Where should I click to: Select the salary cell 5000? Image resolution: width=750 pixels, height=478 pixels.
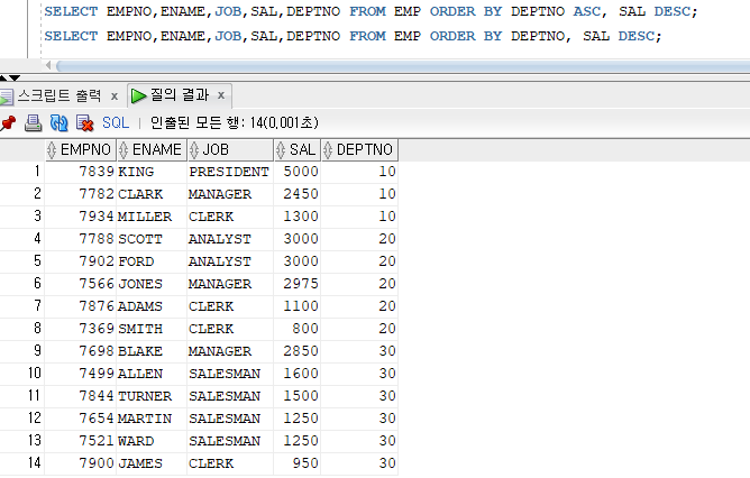pos(297,172)
